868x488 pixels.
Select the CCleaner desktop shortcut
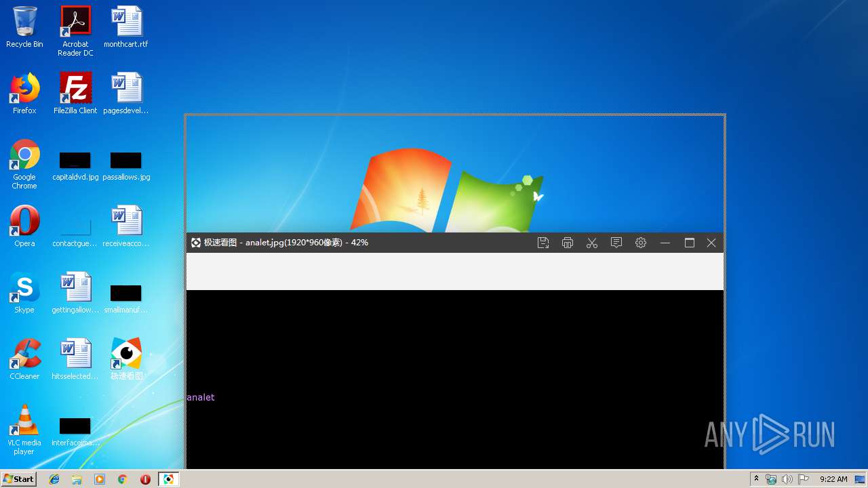click(24, 359)
